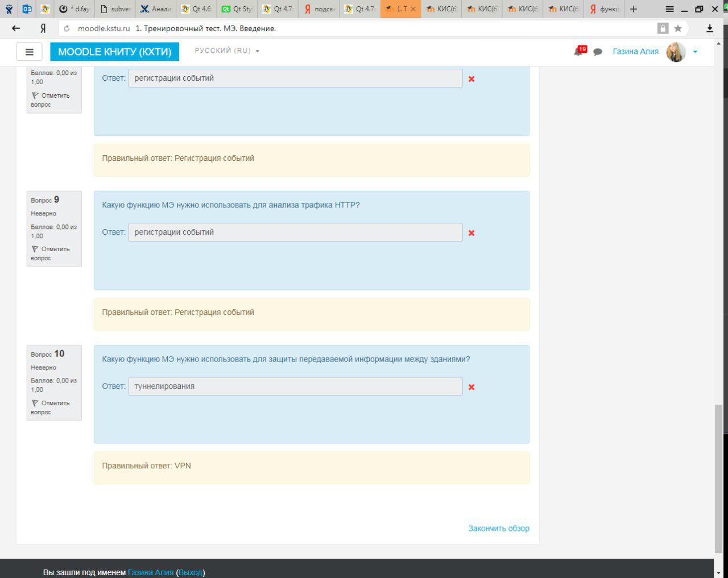Click the user avatar picture
Image resolution: width=728 pixels, height=578 pixels.
[x=676, y=52]
